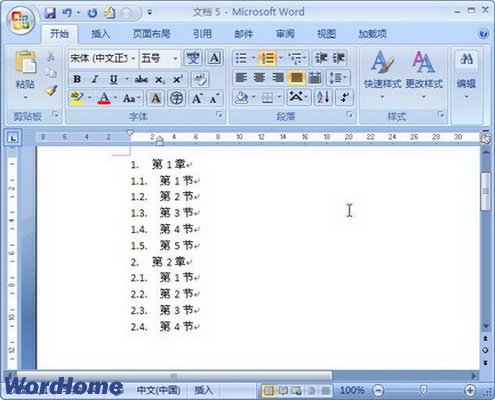Toggle superscript formatting
This screenshot has width=495, height=400.
177,79
